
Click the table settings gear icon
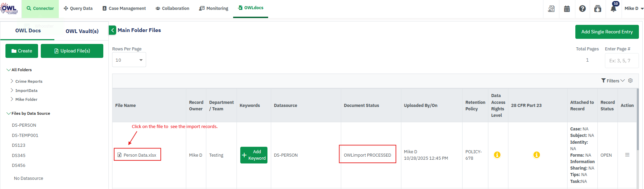[630, 81]
